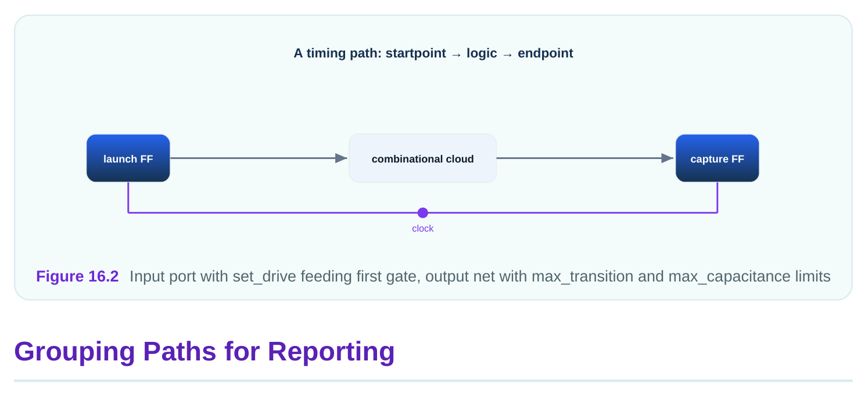Click the word endpoint in diagram title
The image size is (868, 397).
tap(546, 53)
